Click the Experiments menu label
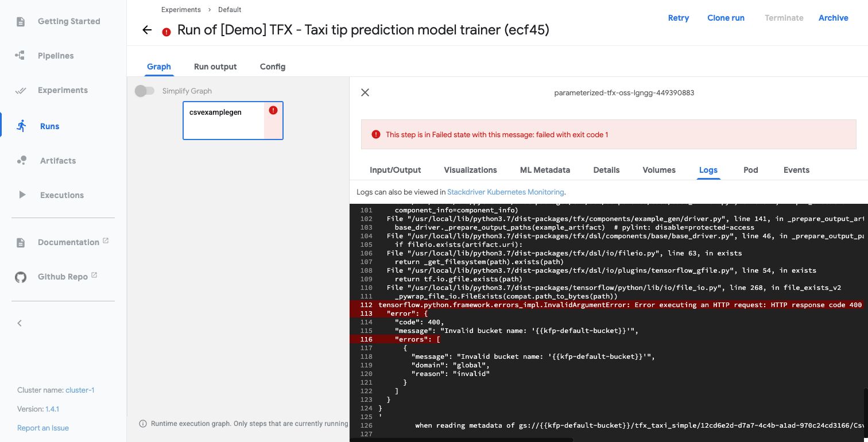 click(63, 90)
